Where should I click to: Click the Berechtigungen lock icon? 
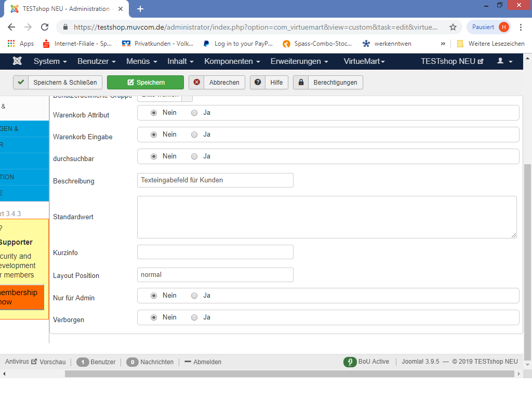pos(301,83)
